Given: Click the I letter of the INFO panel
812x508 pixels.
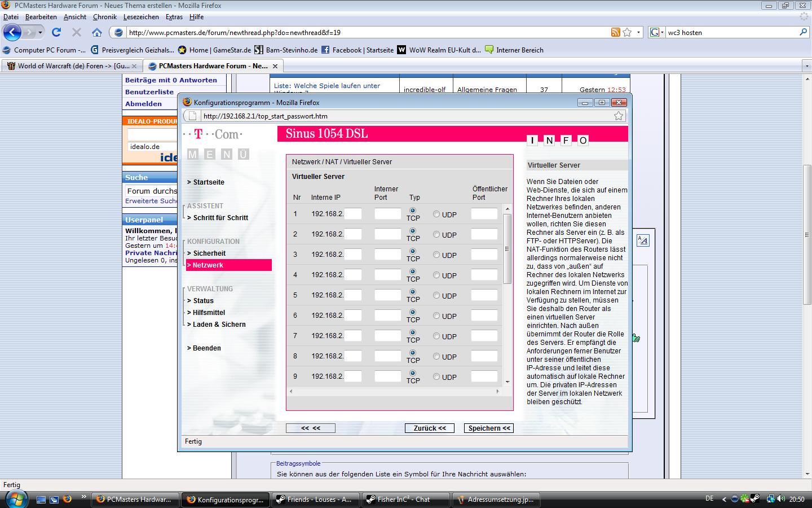Looking at the screenshot, I should (x=532, y=141).
